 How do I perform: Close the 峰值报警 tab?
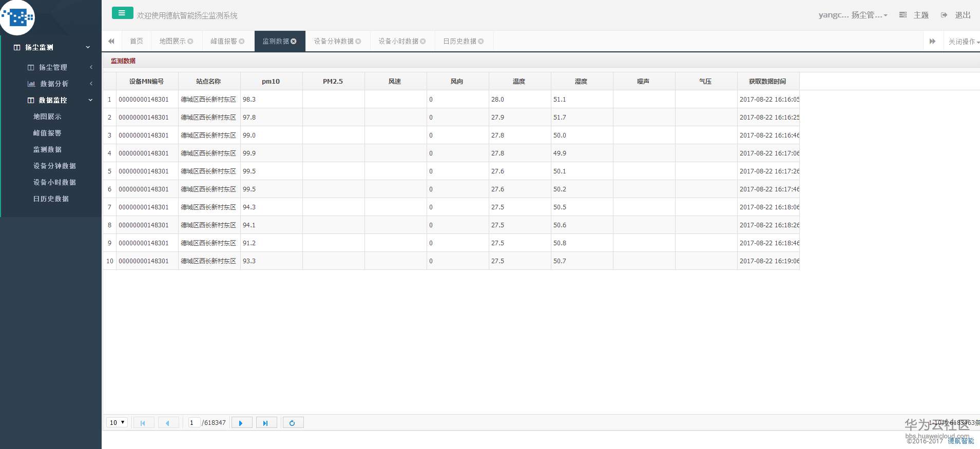pyautogui.click(x=242, y=42)
